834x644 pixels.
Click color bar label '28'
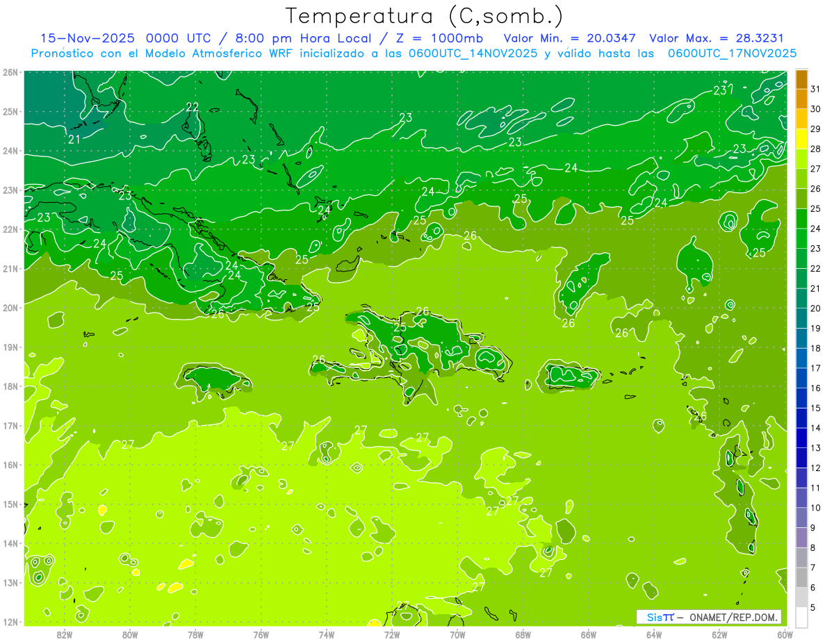[815, 149]
